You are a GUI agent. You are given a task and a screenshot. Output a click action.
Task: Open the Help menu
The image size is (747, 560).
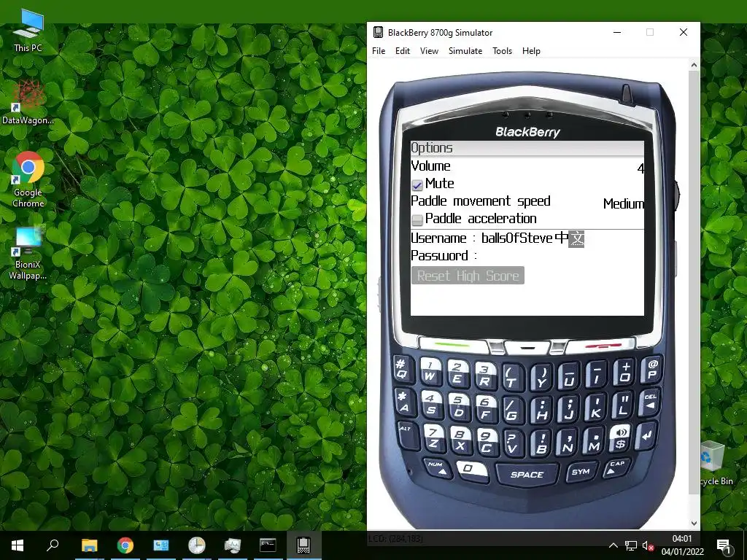pos(531,51)
